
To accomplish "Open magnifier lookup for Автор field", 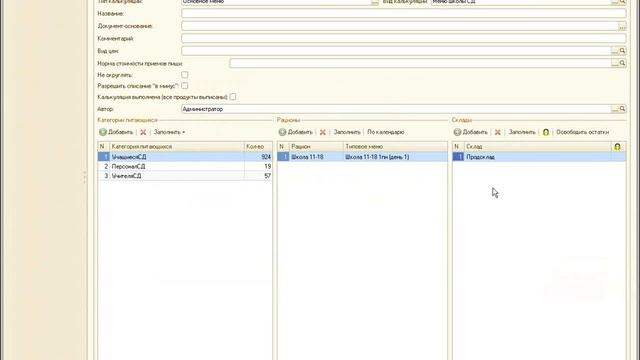I will click(x=622, y=109).
